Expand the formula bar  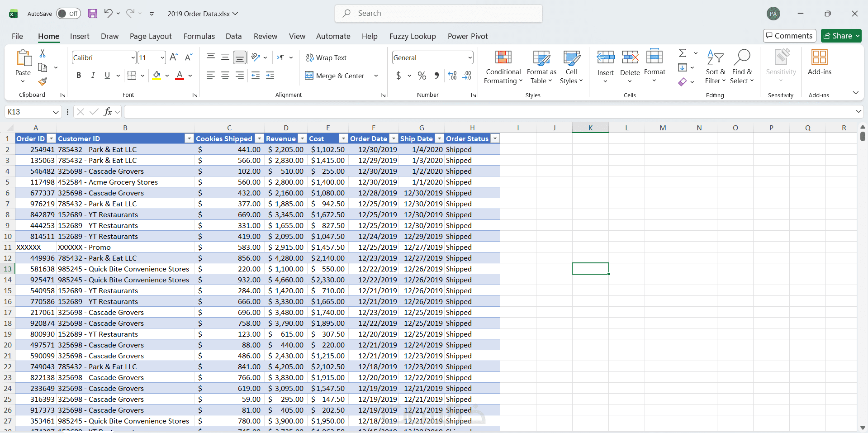pyautogui.click(x=858, y=111)
